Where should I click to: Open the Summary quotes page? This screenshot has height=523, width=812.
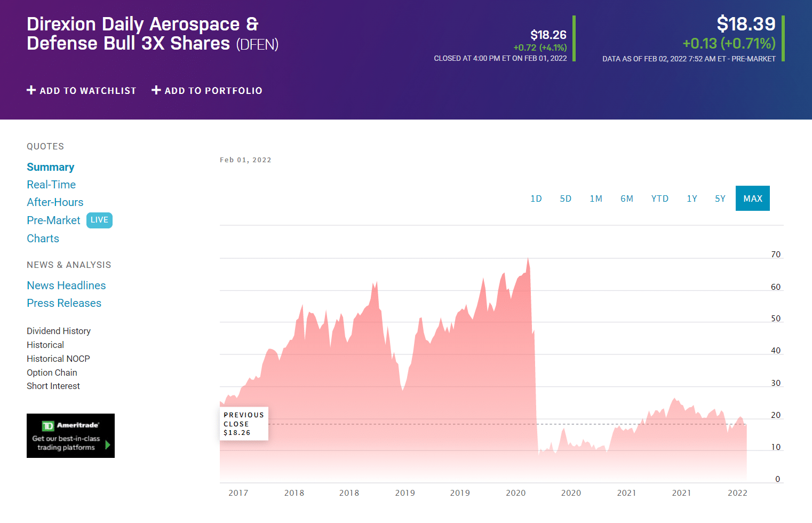(50, 167)
